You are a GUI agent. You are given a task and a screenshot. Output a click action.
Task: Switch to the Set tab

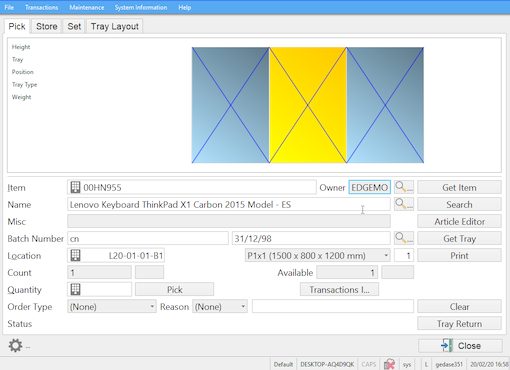(74, 26)
